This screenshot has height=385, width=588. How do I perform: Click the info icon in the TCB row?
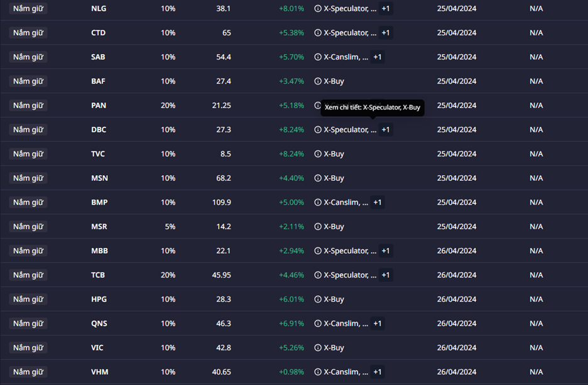point(318,275)
